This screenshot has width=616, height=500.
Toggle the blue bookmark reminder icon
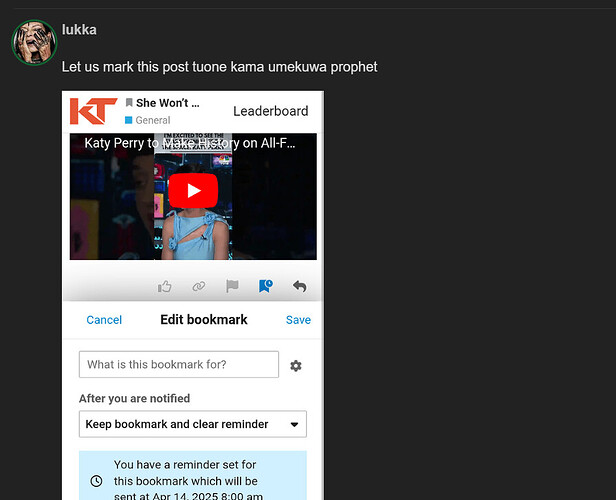click(x=266, y=286)
